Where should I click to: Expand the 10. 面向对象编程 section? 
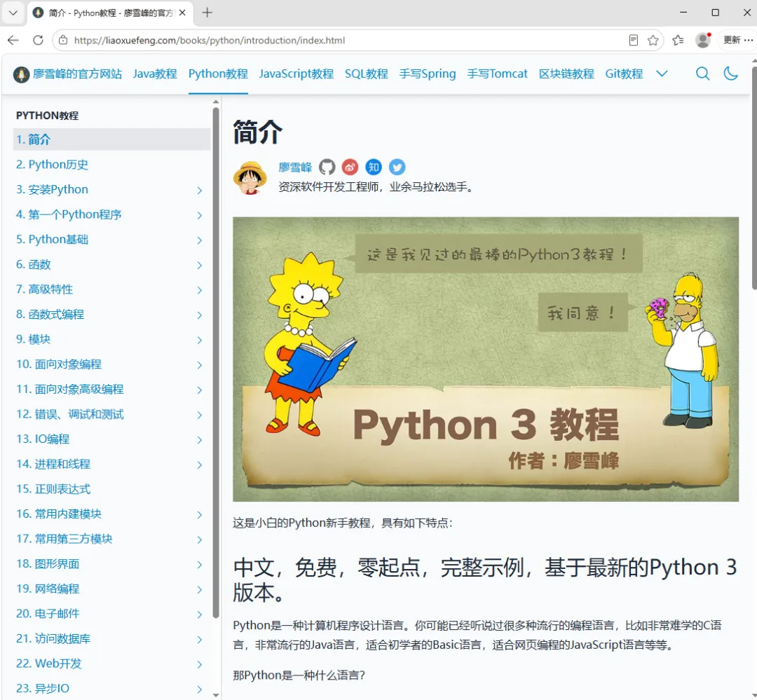click(199, 365)
